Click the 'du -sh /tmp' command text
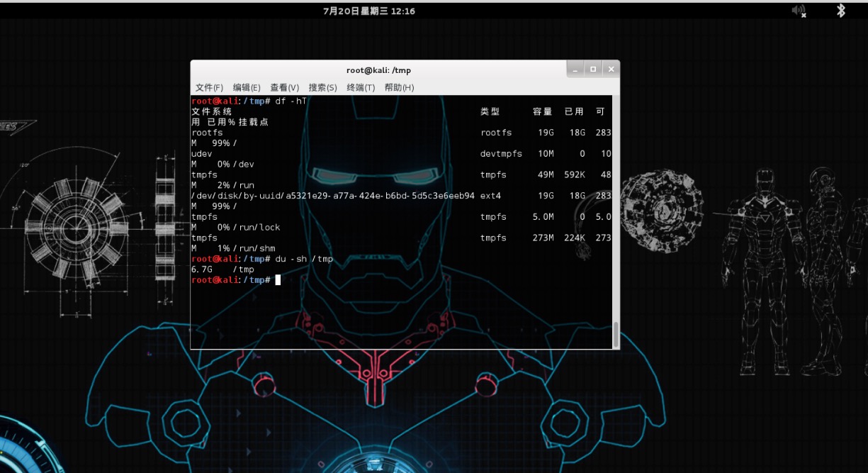The height and width of the screenshot is (473, 868). pos(305,259)
